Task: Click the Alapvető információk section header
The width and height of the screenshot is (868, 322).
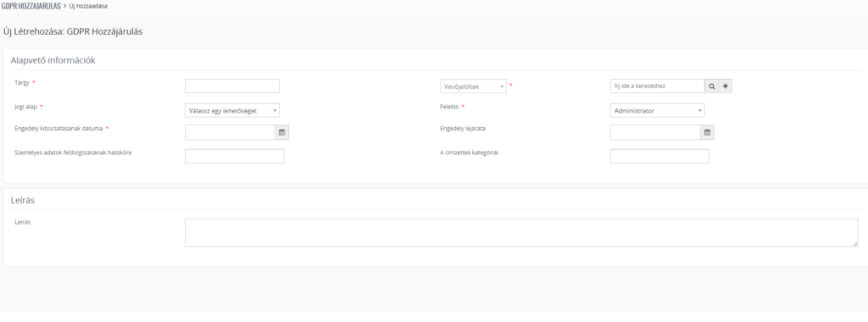Action: 53,60
